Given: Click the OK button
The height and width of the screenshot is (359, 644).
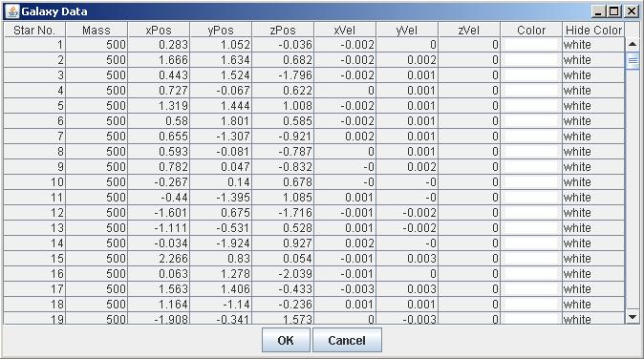Looking at the screenshot, I should [286, 340].
